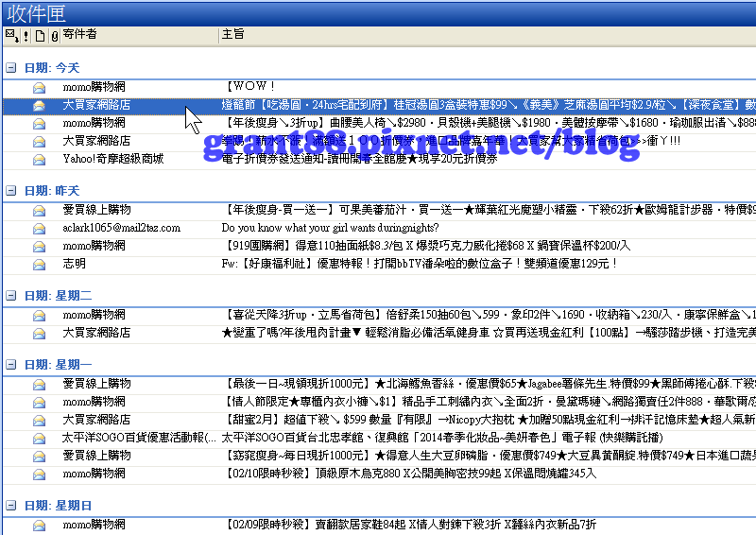Sort messages by 寄件者 column header
756x535 pixels.
79,34
